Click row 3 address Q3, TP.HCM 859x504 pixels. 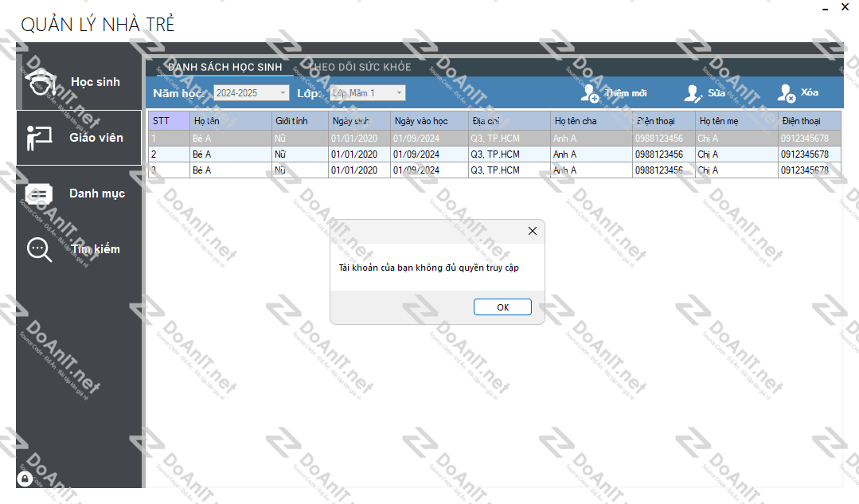coord(509,170)
